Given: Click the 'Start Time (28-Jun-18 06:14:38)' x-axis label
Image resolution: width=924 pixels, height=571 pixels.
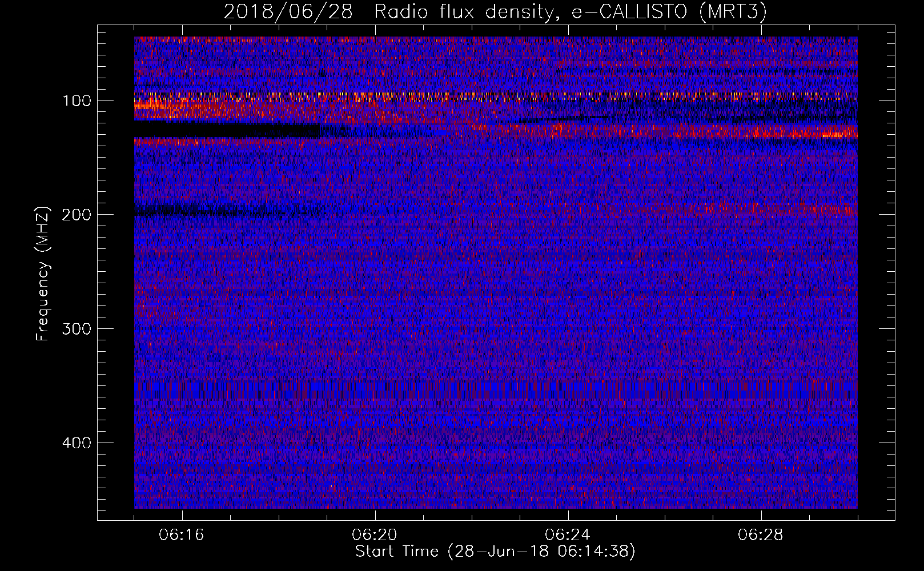Looking at the screenshot, I should click(x=495, y=552).
